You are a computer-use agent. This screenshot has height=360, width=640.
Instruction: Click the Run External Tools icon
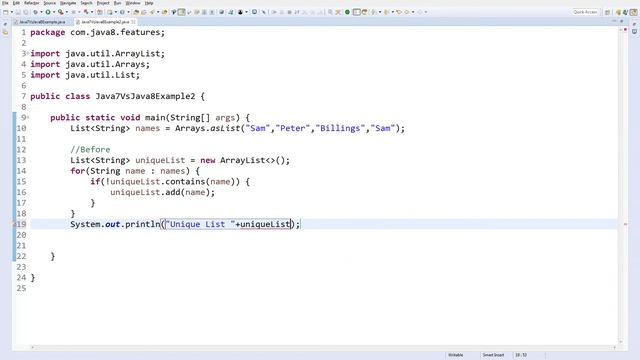click(x=60, y=12)
